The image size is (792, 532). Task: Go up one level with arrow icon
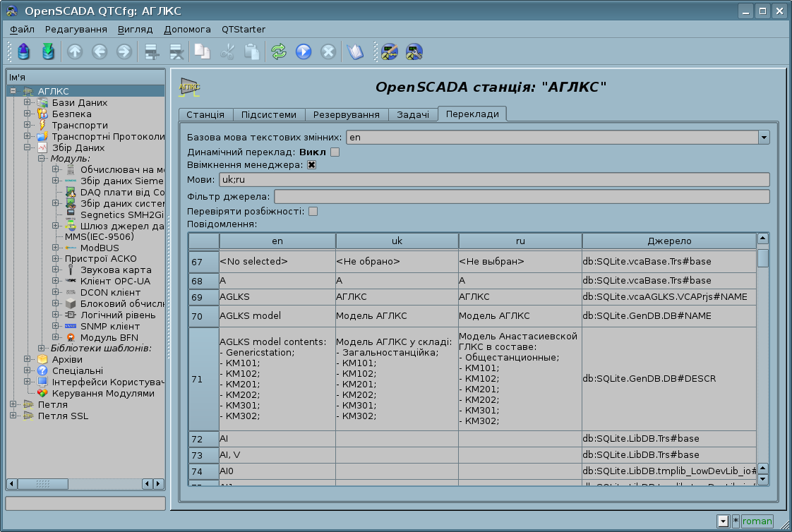click(x=75, y=52)
